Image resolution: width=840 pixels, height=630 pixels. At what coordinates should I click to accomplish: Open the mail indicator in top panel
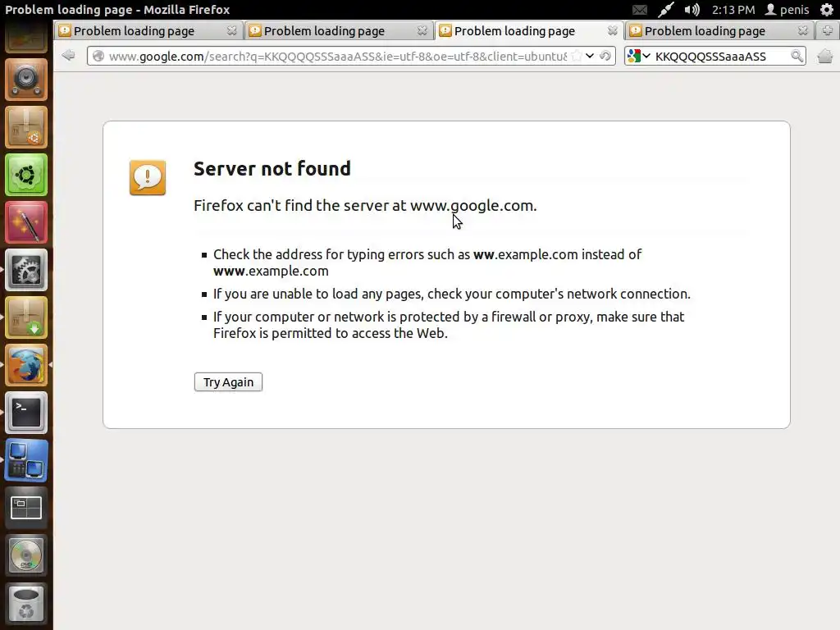coord(640,10)
